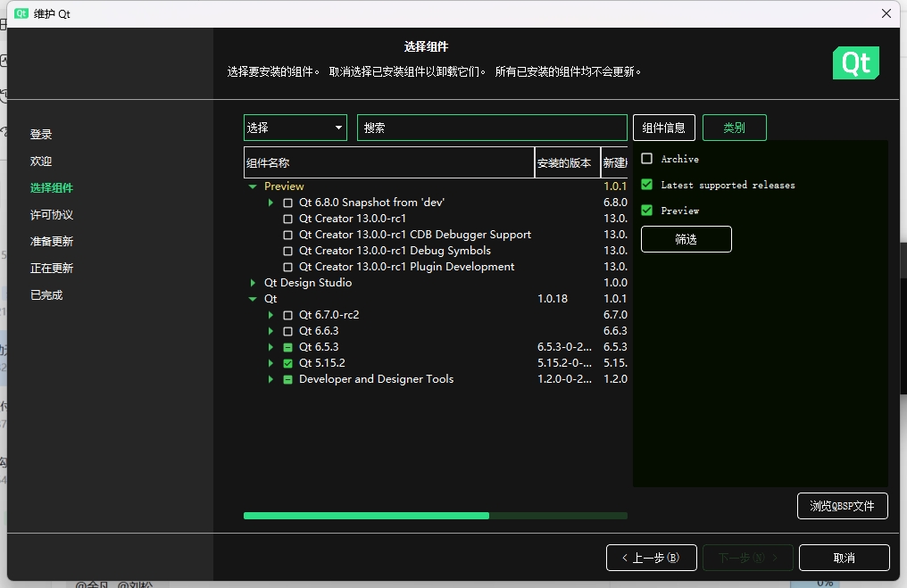This screenshot has height=588, width=907.
Task: Collapse the Preview tree node
Action: click(253, 186)
